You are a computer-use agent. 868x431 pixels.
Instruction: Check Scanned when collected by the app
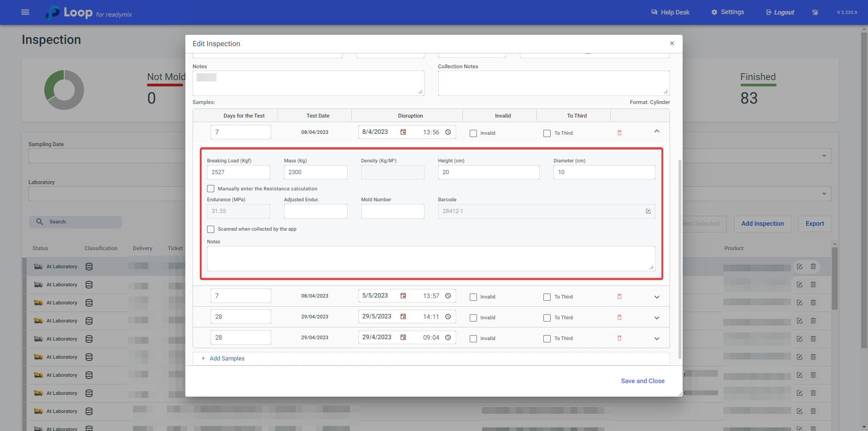click(x=211, y=229)
